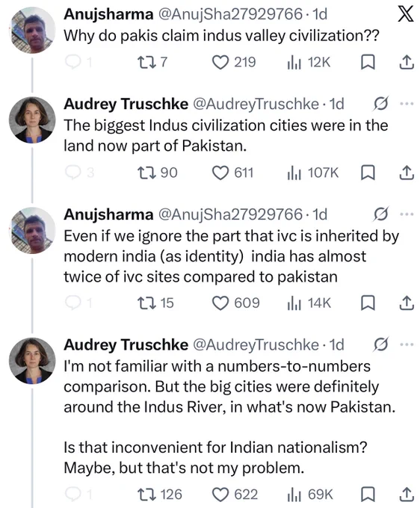Open more options on Audrey's first reply
Screen dimensions: 420x508
click(x=407, y=104)
